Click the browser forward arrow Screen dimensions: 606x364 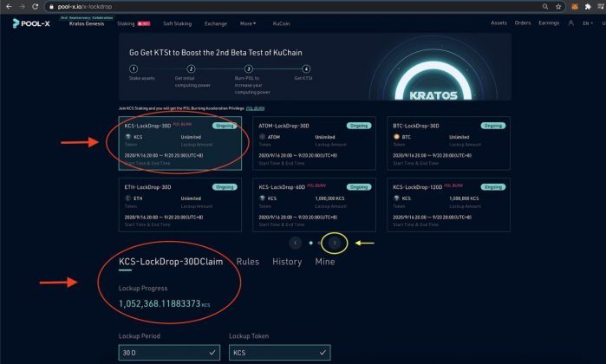[22, 7]
